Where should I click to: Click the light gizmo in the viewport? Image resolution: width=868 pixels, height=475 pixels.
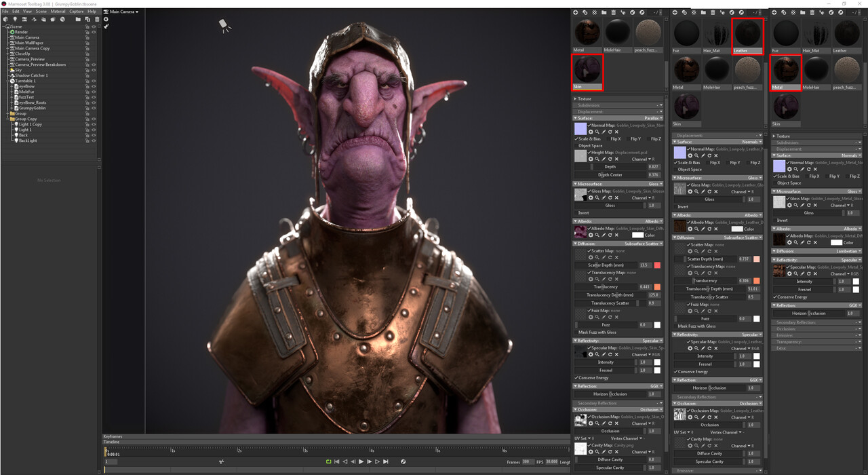(224, 26)
